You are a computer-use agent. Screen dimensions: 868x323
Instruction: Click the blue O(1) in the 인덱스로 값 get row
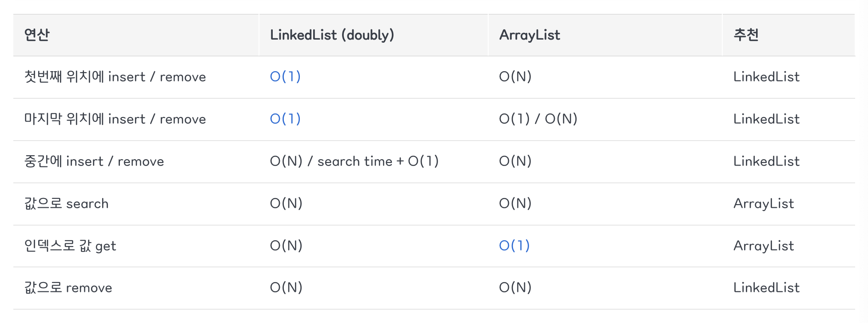[x=514, y=246]
